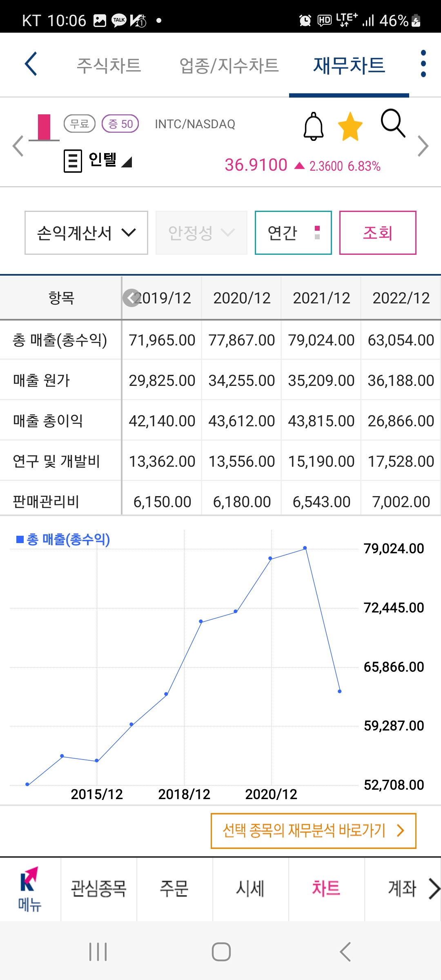Open the 손익계산서 dropdown

click(x=86, y=233)
